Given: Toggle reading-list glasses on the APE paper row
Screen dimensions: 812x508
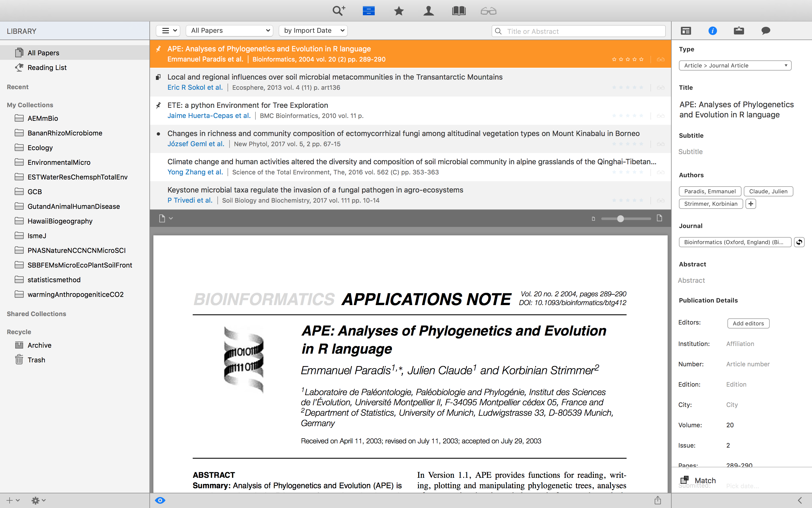Looking at the screenshot, I should [661, 60].
